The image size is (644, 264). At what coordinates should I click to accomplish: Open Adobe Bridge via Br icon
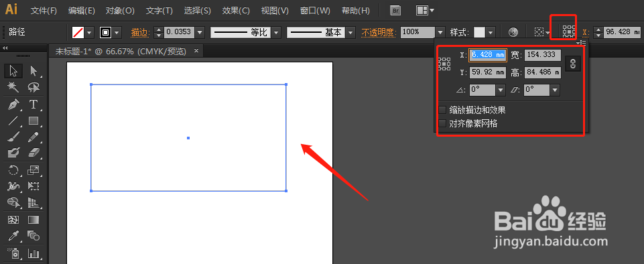coord(395,11)
